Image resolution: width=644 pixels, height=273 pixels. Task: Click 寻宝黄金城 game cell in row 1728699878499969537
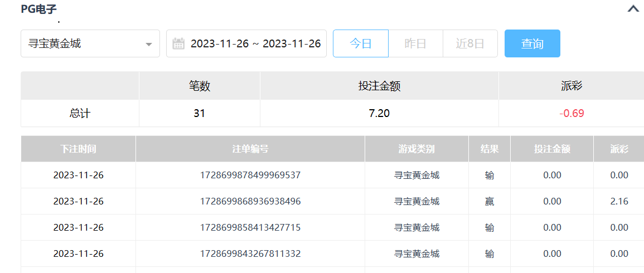coord(417,175)
